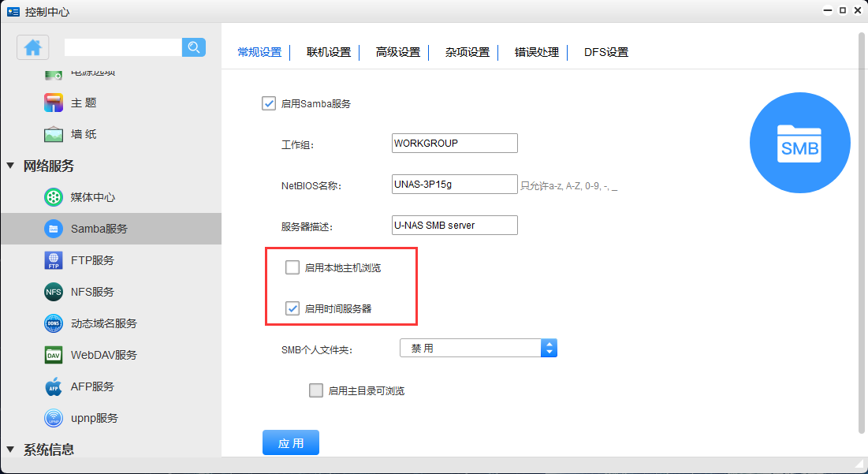Screen dimensions: 868x474
Task: Uncheck the 启用Samba服务 checkbox
Action: click(269, 103)
